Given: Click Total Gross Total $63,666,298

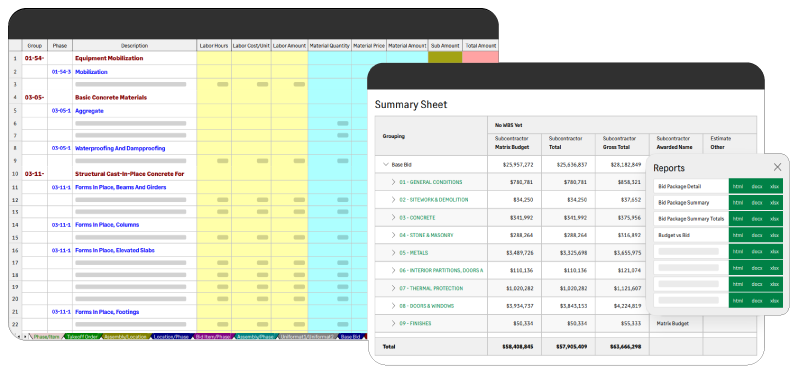Looking at the screenshot, I should click(626, 347).
